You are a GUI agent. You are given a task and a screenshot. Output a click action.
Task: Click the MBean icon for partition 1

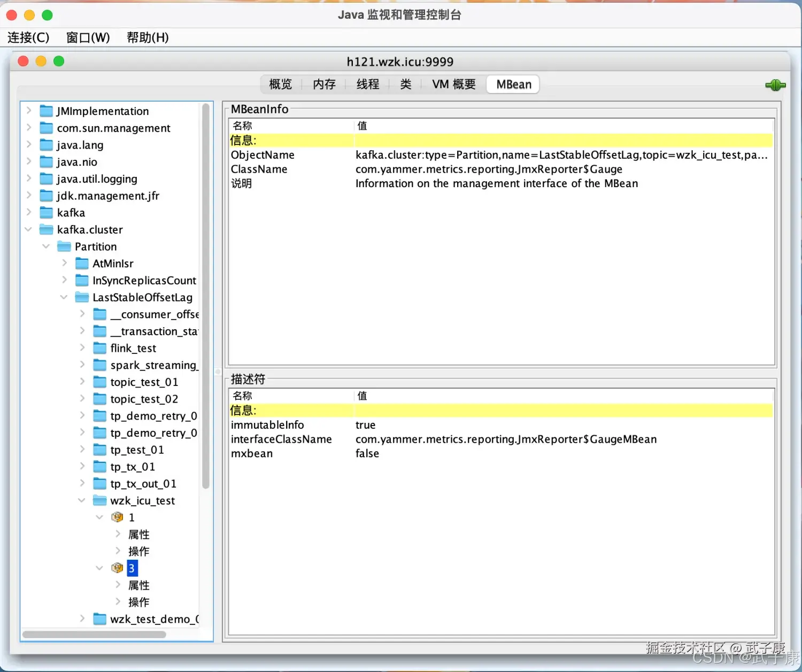[x=117, y=517]
